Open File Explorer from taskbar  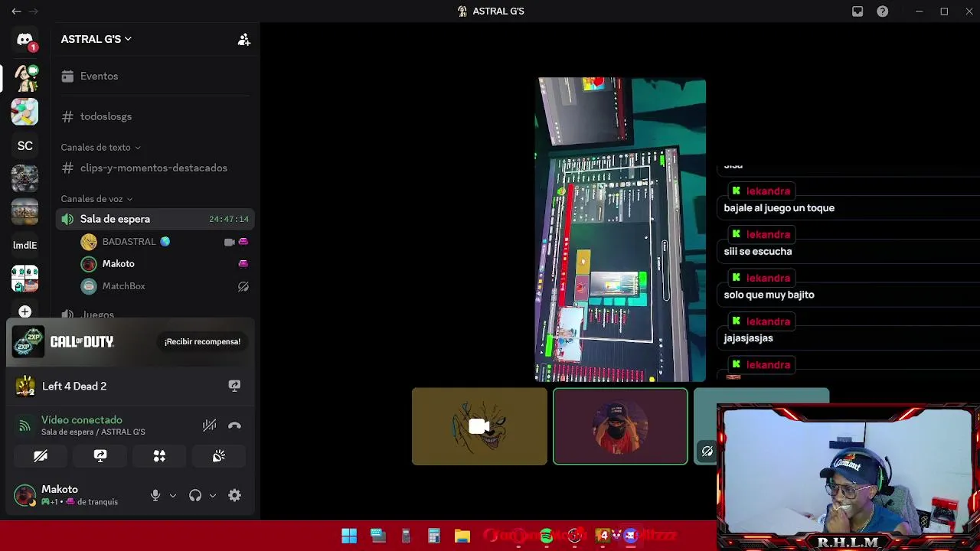(x=462, y=536)
